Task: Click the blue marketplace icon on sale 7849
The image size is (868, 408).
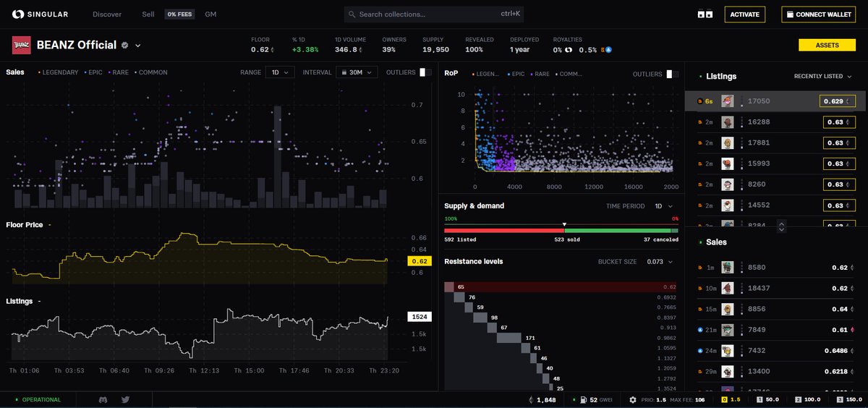Action: (699, 330)
